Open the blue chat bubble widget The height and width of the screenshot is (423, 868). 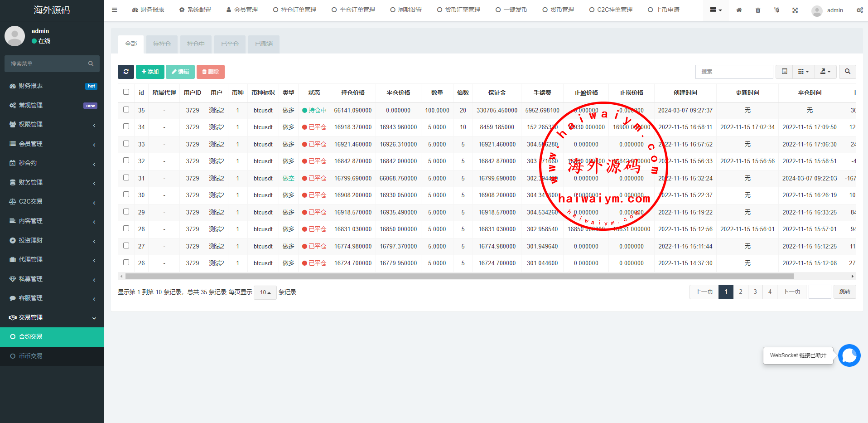click(849, 355)
